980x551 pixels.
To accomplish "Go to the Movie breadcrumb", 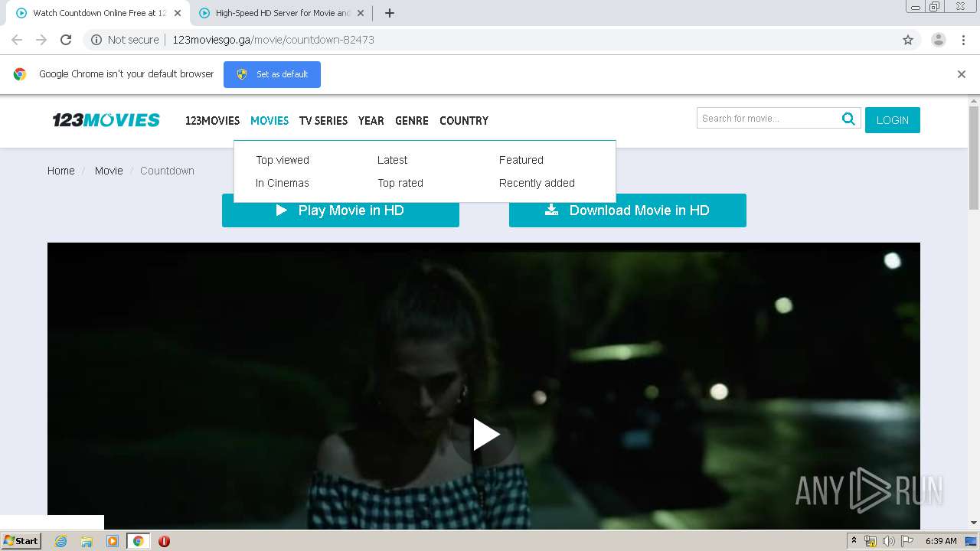I will click(x=109, y=171).
